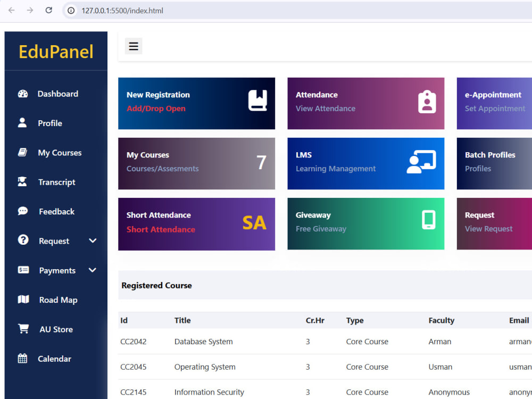
Task: Click the site information icon in address bar
Action: coord(71,11)
